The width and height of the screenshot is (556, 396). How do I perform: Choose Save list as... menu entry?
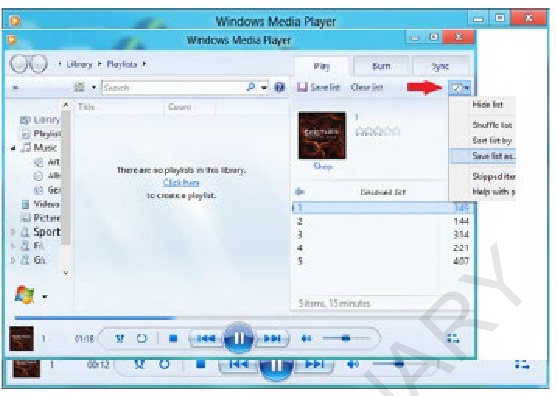pyautogui.click(x=483, y=156)
